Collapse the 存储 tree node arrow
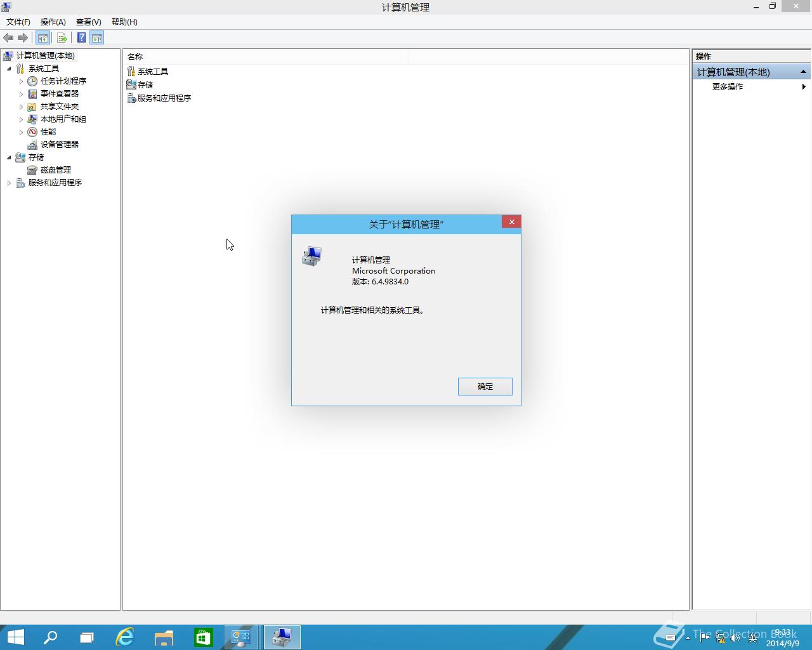This screenshot has height=650, width=812. click(9, 157)
